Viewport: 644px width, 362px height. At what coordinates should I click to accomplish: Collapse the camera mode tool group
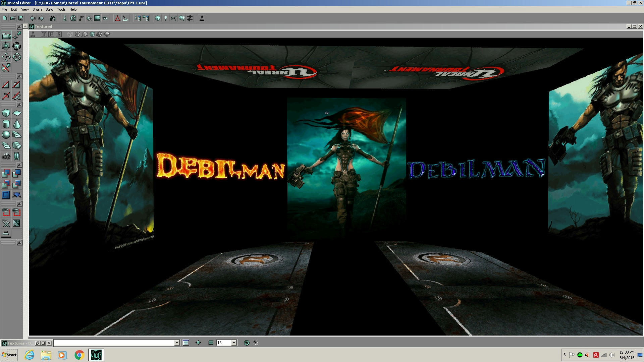click(19, 26)
